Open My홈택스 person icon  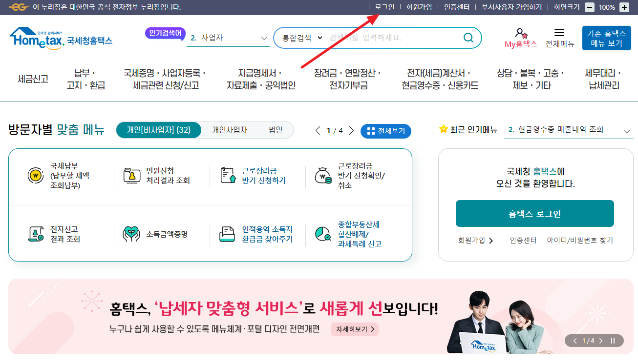point(521,33)
